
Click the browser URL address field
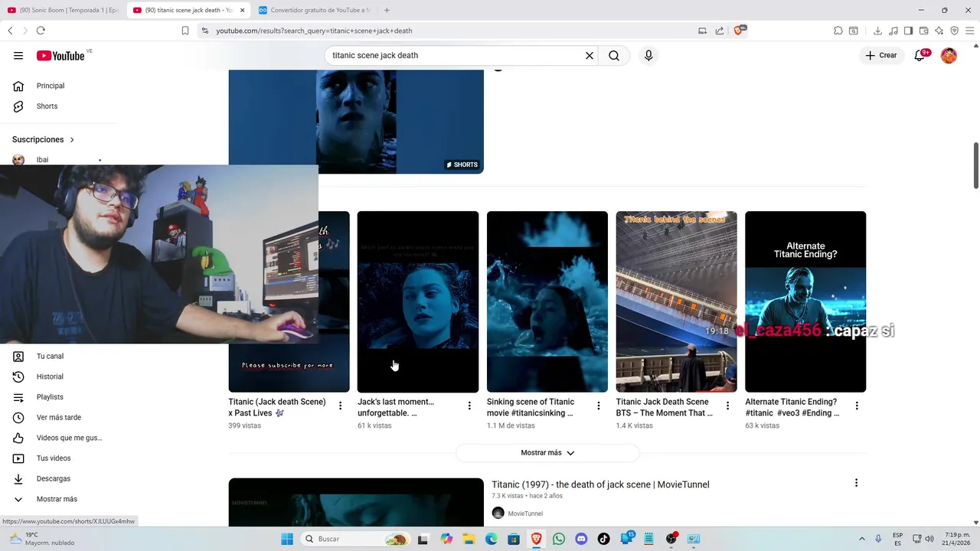pos(452,31)
